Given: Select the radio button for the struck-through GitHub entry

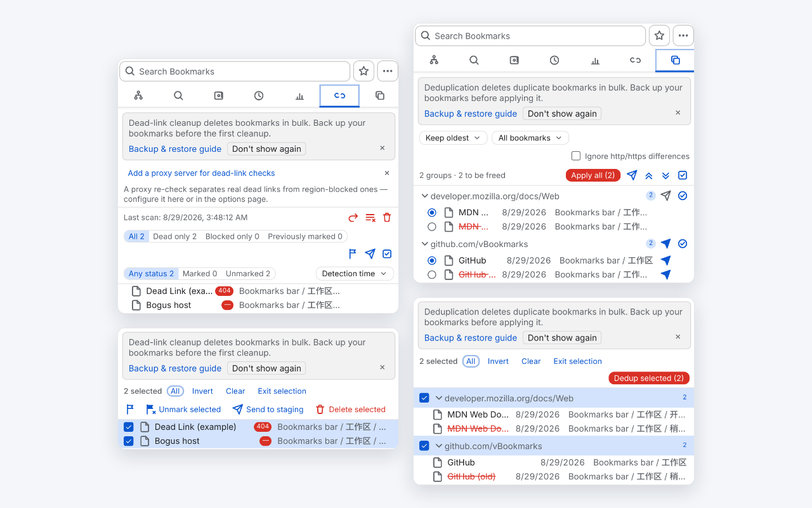Looking at the screenshot, I should click(432, 275).
